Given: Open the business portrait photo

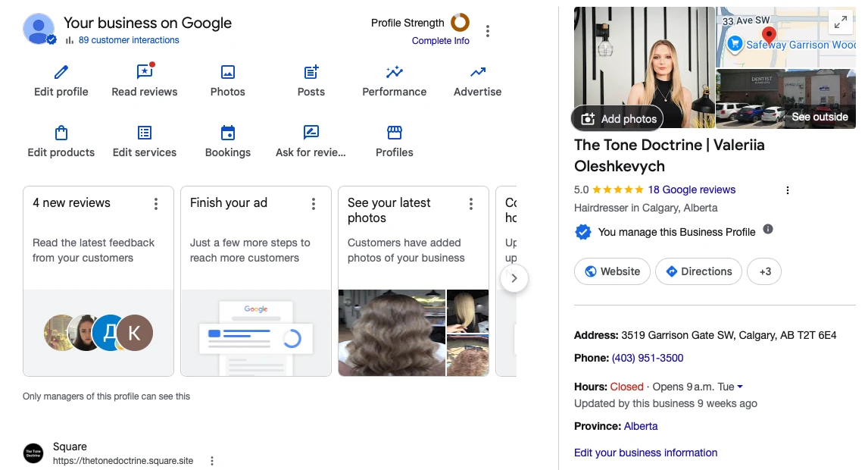Looking at the screenshot, I should (645, 67).
